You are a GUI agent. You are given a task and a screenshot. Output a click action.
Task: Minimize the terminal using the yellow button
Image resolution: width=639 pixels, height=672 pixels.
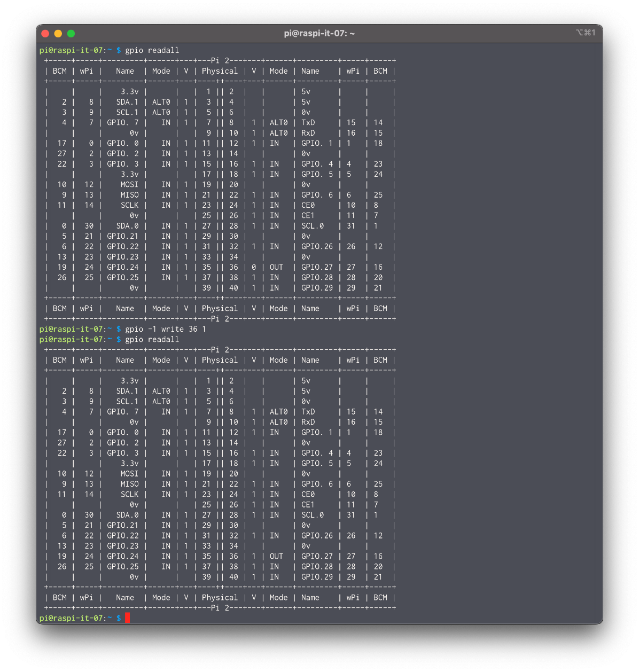58,34
